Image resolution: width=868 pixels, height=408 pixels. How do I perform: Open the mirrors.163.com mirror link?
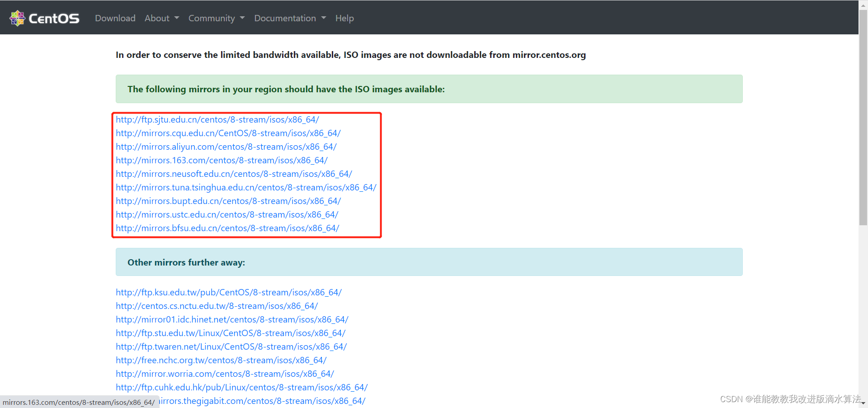click(222, 160)
